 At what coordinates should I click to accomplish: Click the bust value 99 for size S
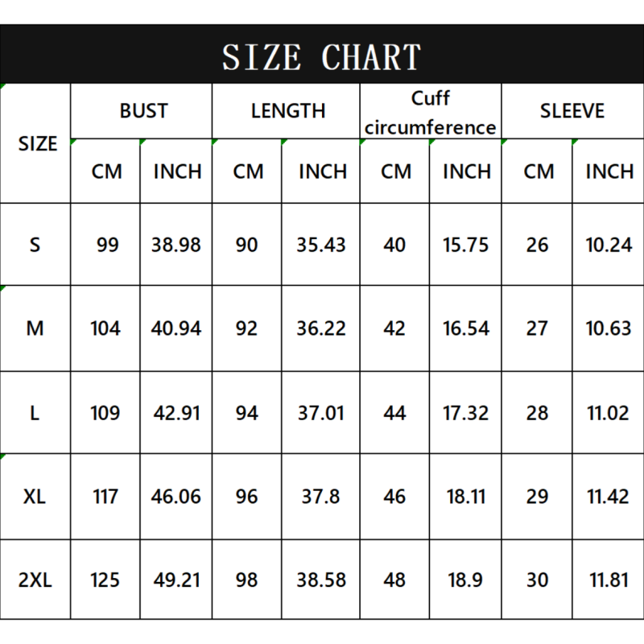point(106,245)
